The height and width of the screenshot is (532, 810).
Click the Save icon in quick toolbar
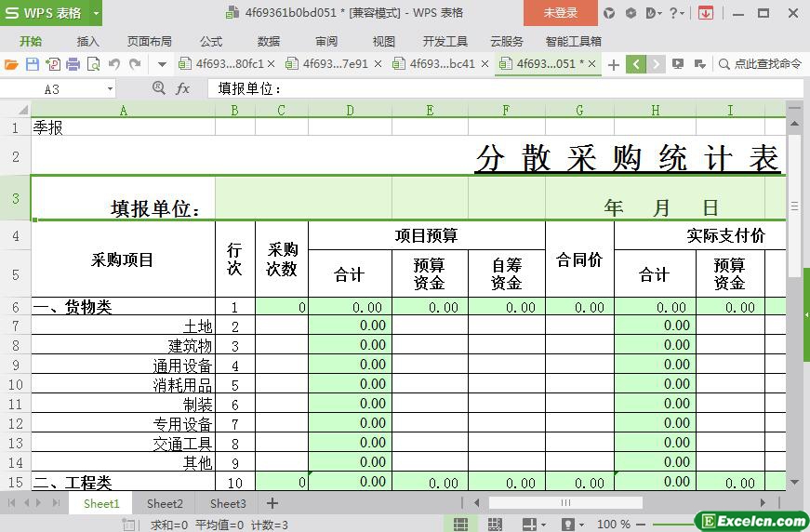point(32,64)
